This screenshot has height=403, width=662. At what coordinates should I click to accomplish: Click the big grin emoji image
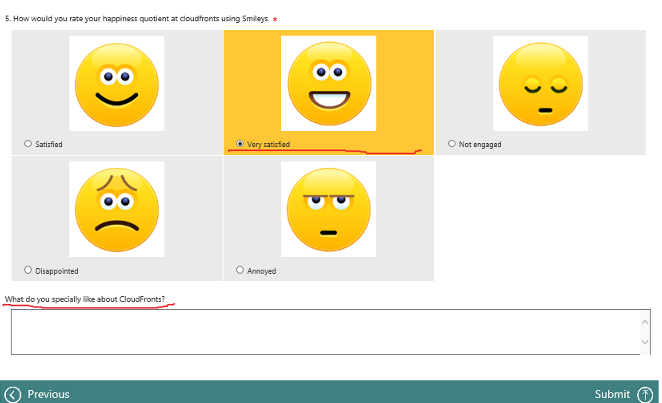(328, 83)
